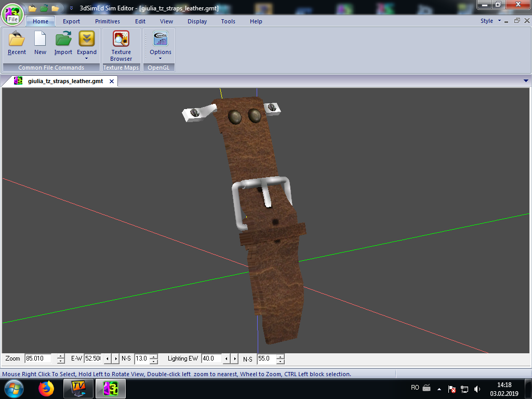532x399 pixels.
Task: Customize the quick access toolbar dropdown
Action: (x=71, y=8)
